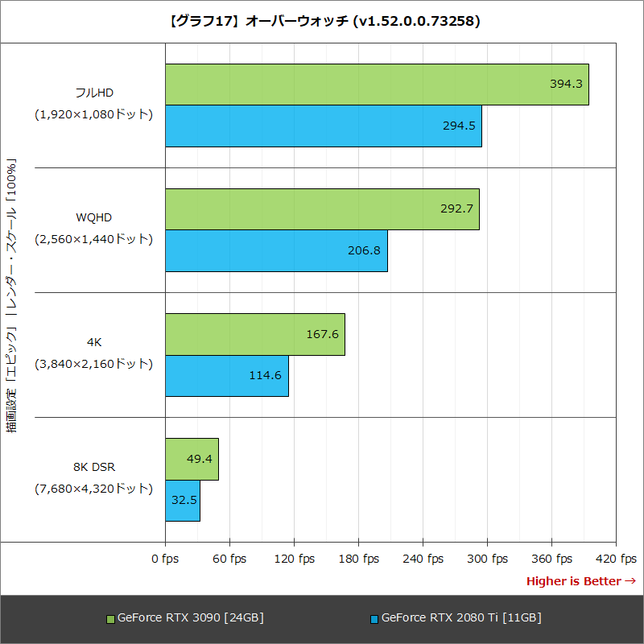Click the 240 fps axis label
Screen dimensions: 644x644
point(423,559)
